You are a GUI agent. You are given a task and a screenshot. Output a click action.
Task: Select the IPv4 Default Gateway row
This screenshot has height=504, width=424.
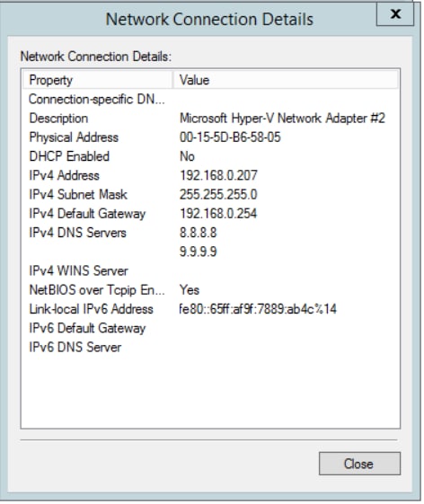point(210,214)
